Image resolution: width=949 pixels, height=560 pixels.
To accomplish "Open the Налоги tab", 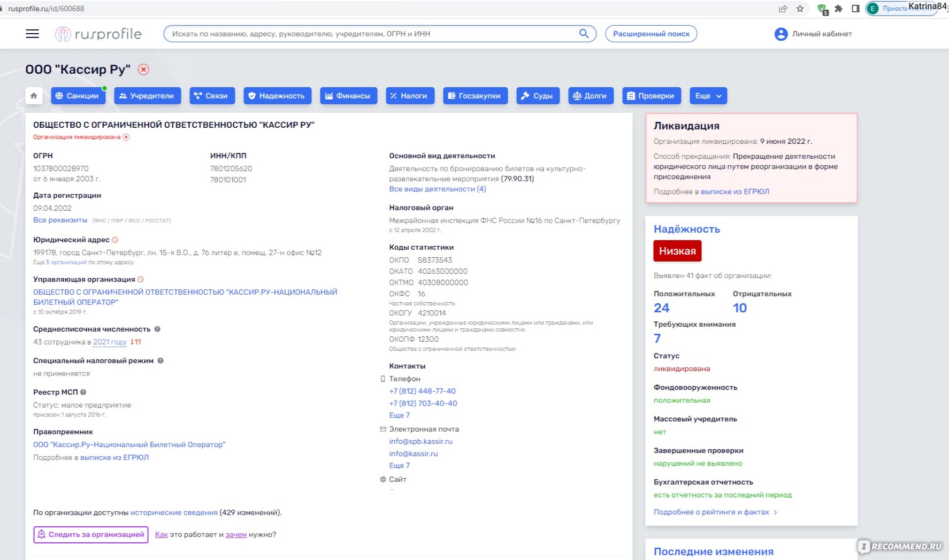I will tap(409, 96).
